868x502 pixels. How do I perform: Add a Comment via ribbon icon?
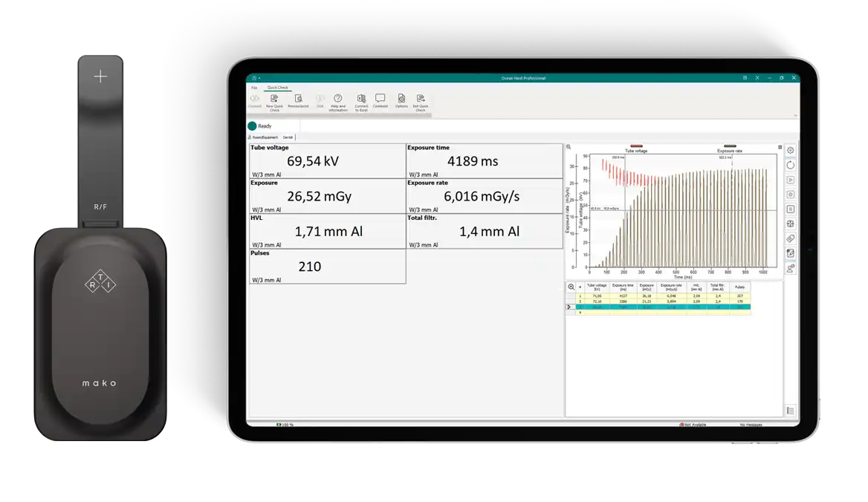(x=380, y=98)
